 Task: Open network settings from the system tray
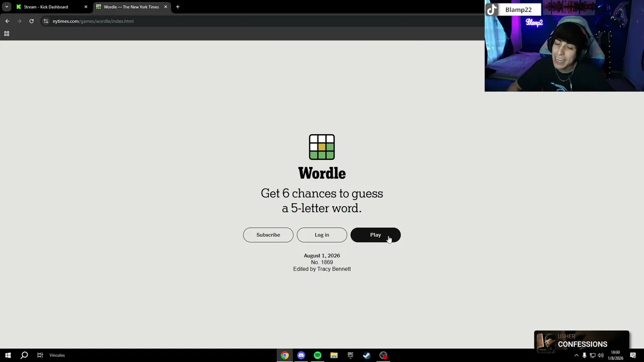coord(593,355)
